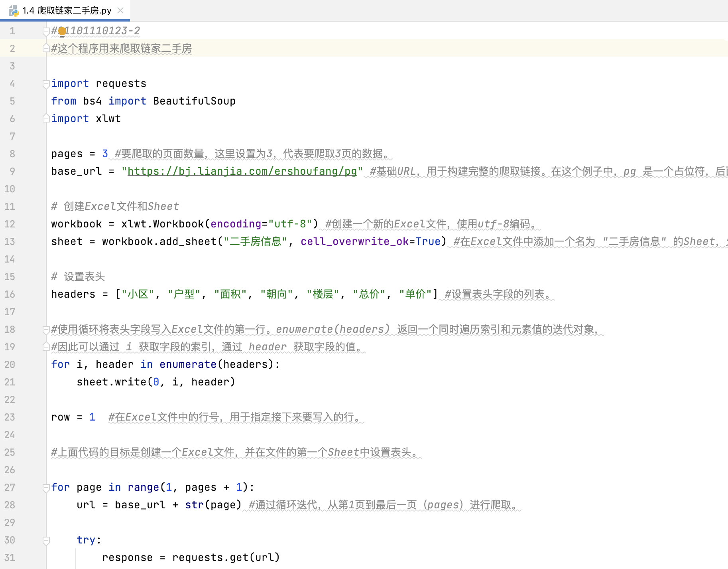Click the "总价" string in headers list
728x569 pixels.
[369, 294]
